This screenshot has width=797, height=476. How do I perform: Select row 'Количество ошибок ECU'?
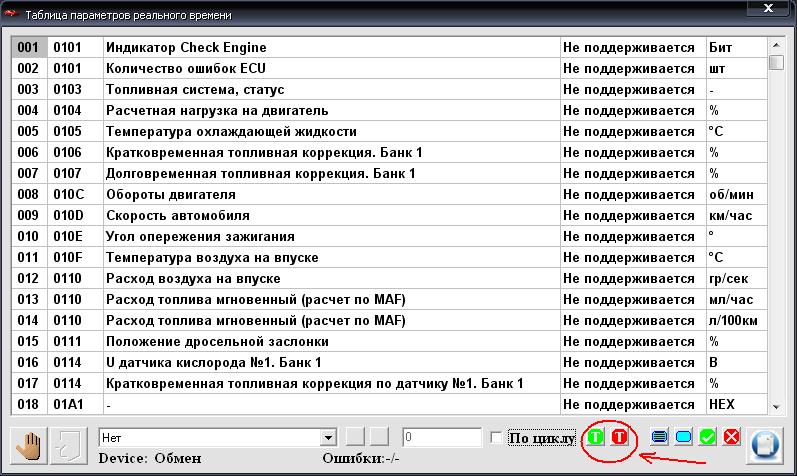pyautogui.click(x=389, y=68)
